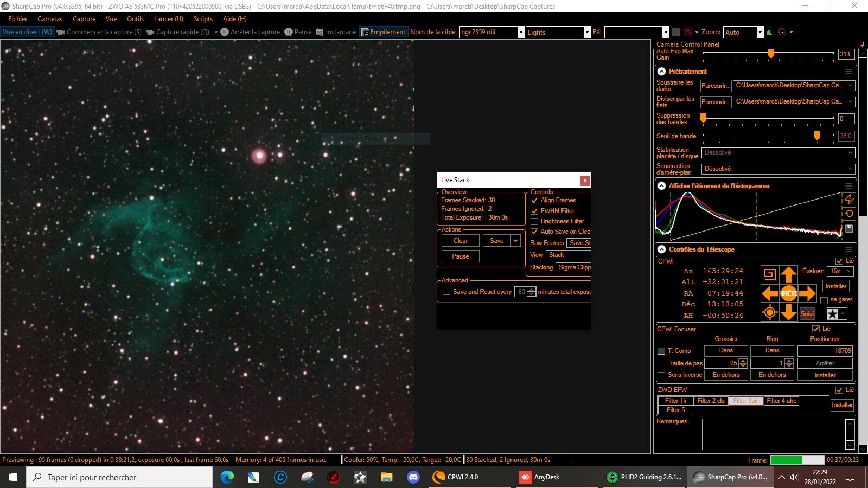Select the Filter 4 uhc button

(x=781, y=401)
